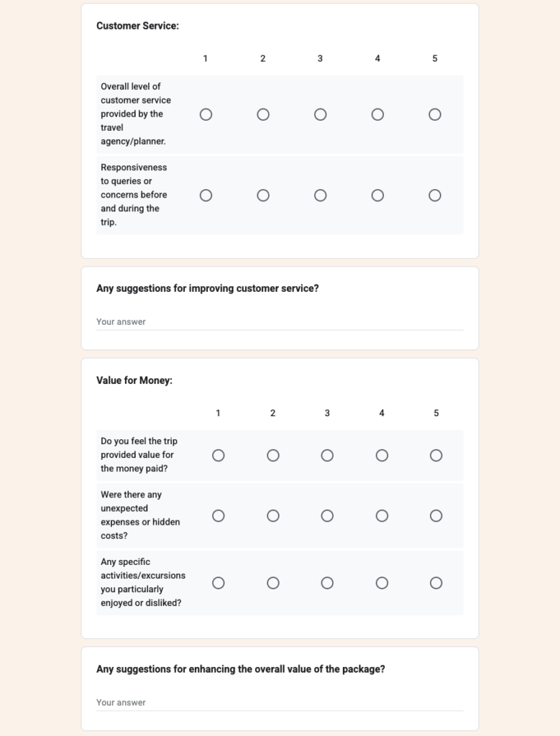Rate responsiveness to queries as 5

434,195
